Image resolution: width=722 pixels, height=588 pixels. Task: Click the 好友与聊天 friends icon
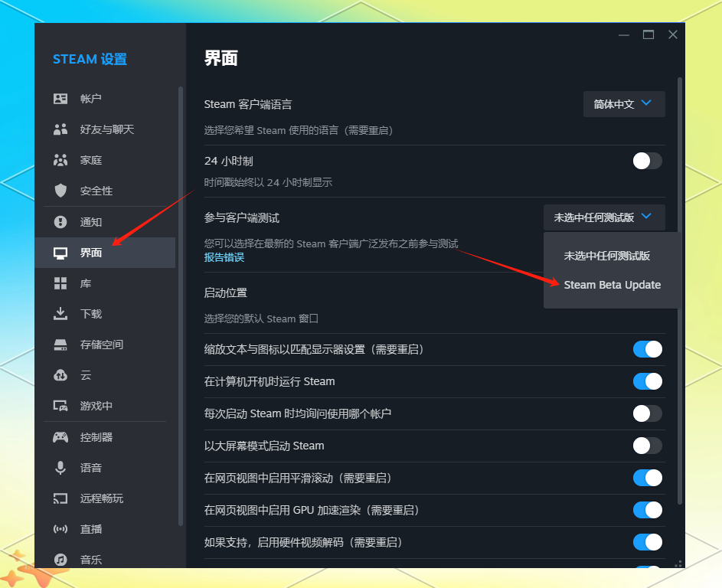tap(60, 129)
